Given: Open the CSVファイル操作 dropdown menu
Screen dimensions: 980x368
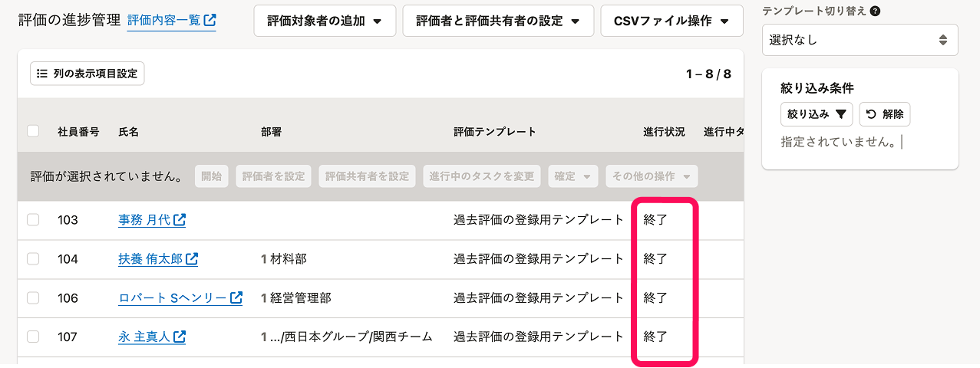Looking at the screenshot, I should pyautogui.click(x=671, y=21).
